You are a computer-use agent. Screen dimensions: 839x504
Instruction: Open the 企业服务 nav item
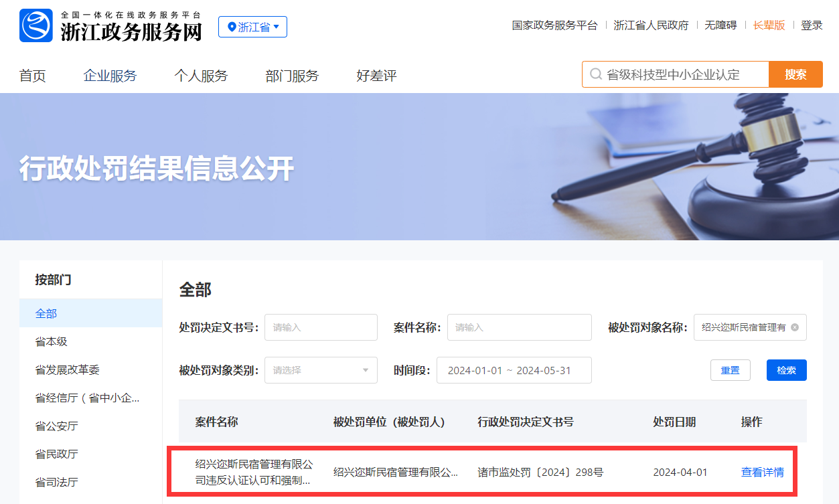pyautogui.click(x=110, y=76)
